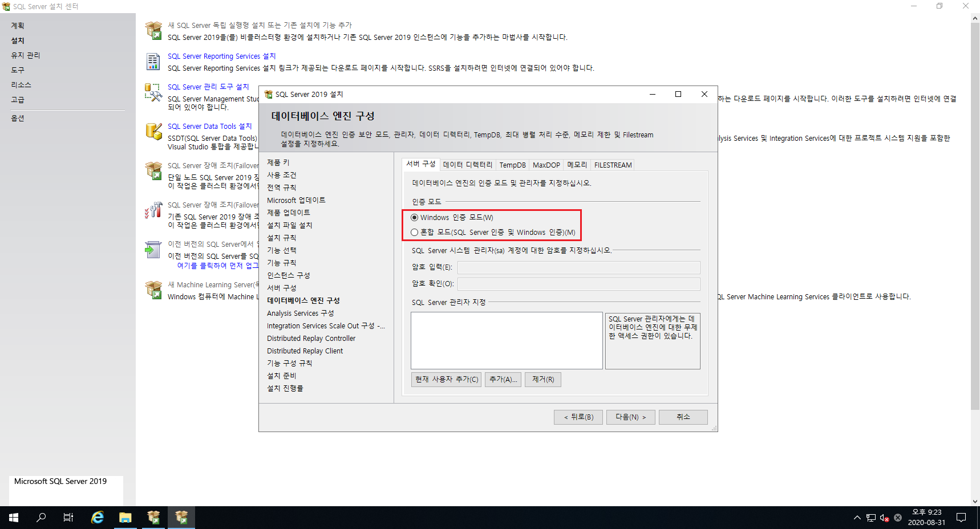Switch to the active SQL Server setup taskbar icon
Image resolution: width=980 pixels, height=529 pixels.
(x=181, y=518)
